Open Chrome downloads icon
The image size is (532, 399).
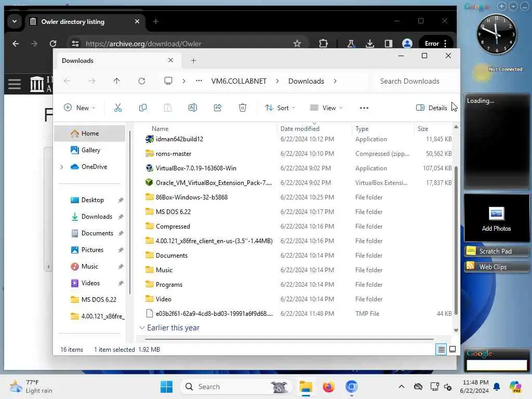[x=370, y=44]
